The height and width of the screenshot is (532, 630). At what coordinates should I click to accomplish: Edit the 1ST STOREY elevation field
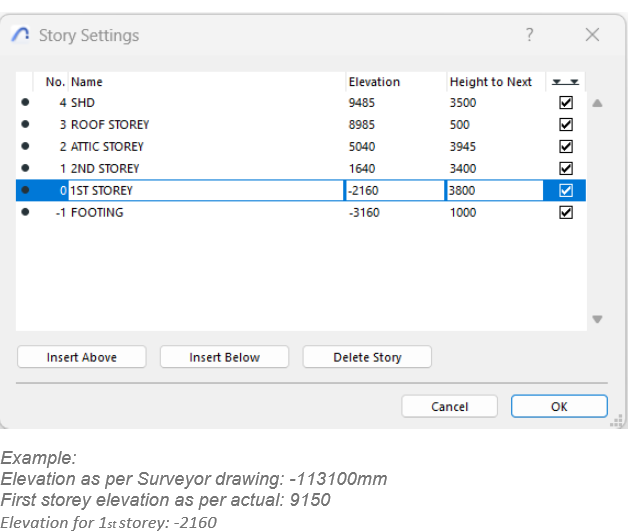pyautogui.click(x=393, y=191)
